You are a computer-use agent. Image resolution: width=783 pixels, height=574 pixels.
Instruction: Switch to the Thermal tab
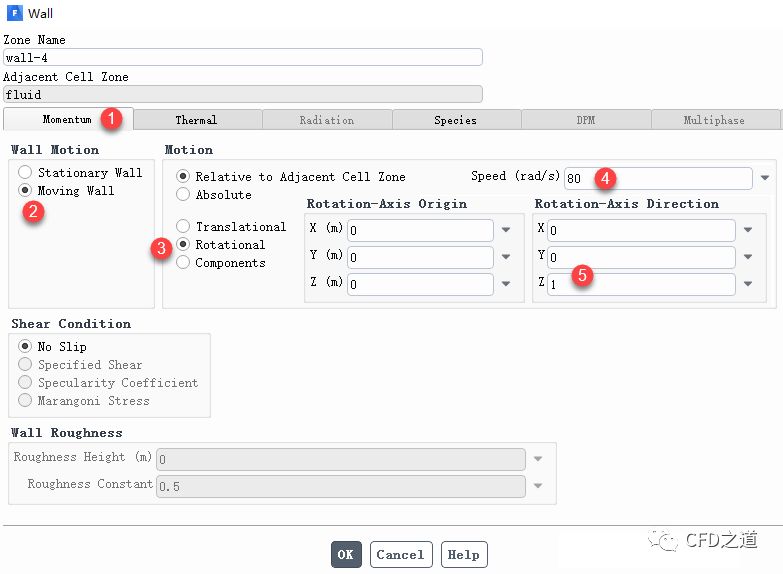coord(196,120)
